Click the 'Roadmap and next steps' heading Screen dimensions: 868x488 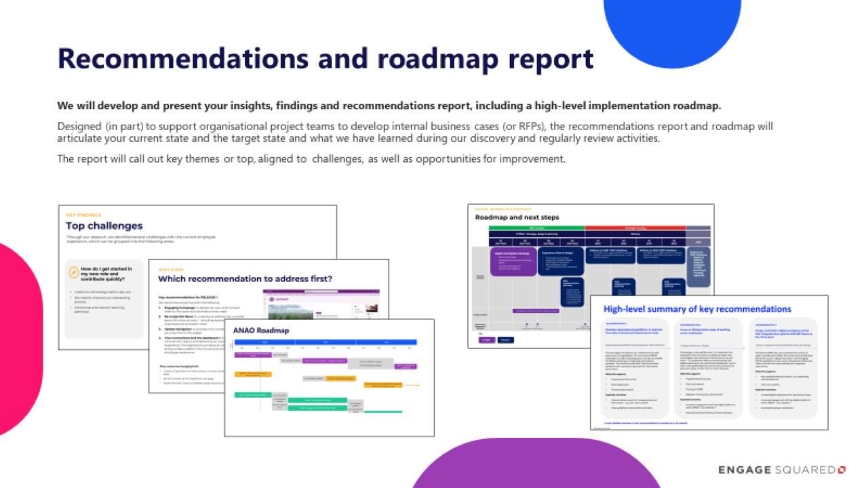pos(517,218)
